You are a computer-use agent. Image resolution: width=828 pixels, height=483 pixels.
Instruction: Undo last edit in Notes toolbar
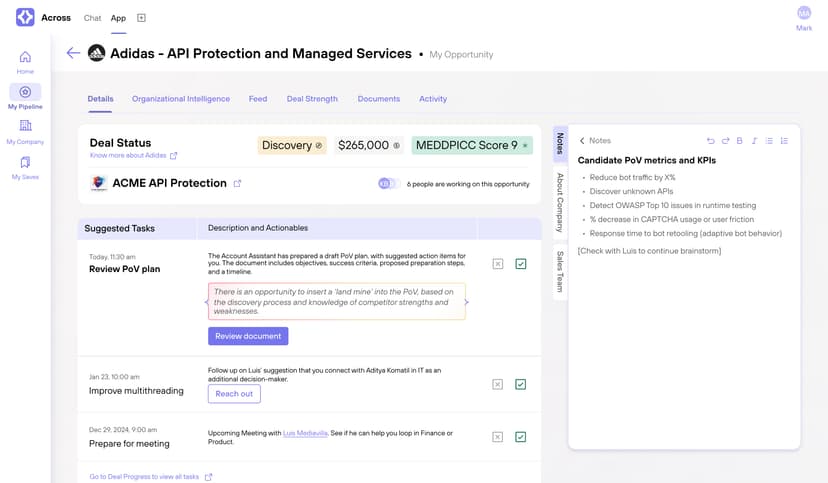click(711, 141)
